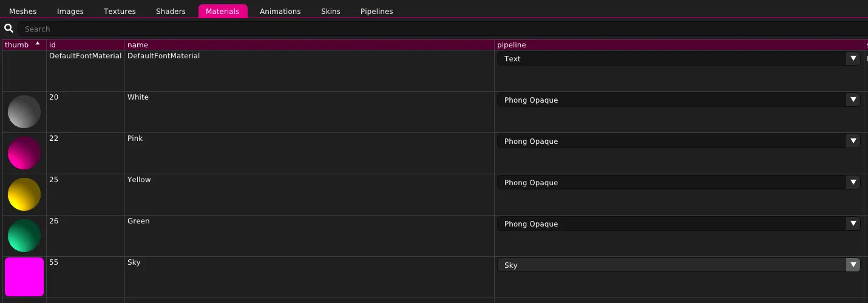Click the magenta Sky material swatch
Image resolution: width=868 pixels, height=303 pixels.
24,277
